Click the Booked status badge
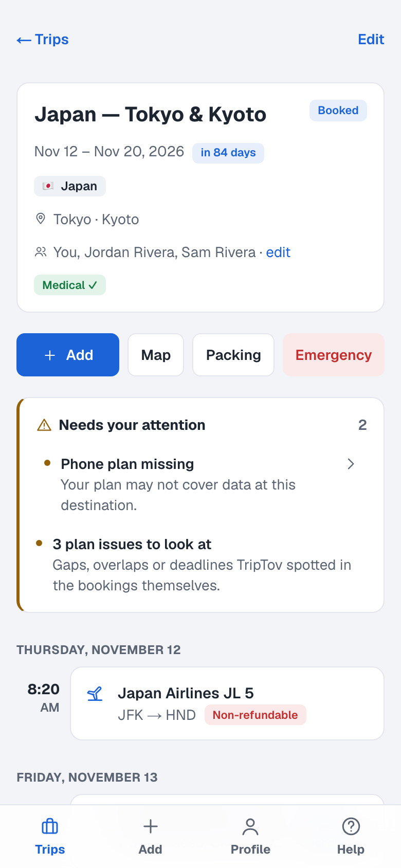This screenshot has width=401, height=868. pos(338,111)
